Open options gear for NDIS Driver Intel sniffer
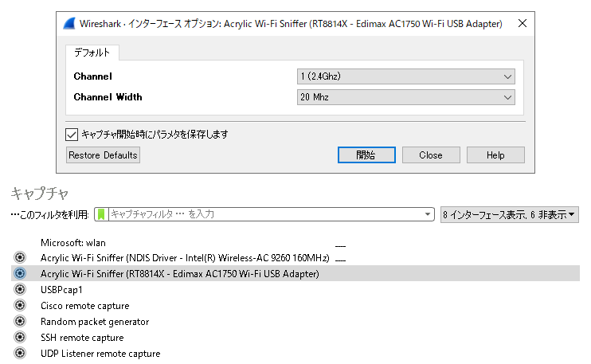 20,257
